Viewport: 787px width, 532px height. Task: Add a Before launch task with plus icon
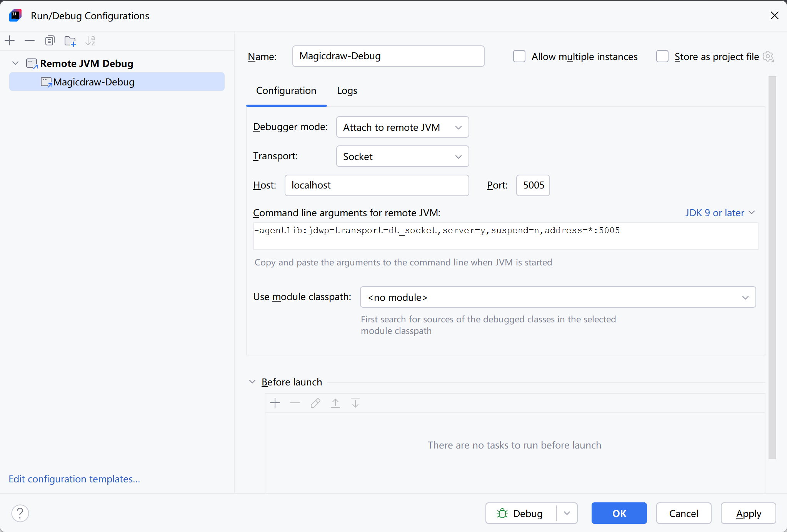[x=275, y=403]
